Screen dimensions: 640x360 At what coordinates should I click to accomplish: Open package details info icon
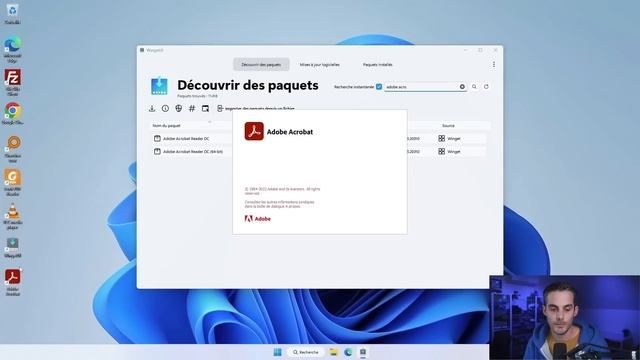coord(165,109)
